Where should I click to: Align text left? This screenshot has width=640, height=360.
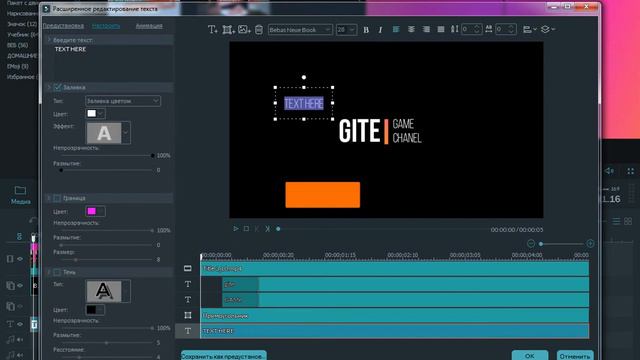396,29
